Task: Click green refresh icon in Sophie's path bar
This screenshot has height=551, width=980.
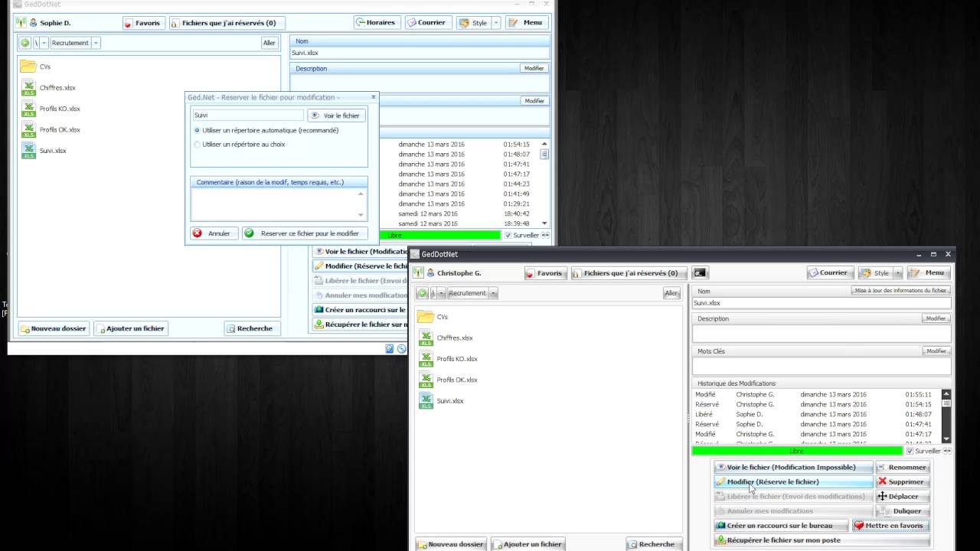Action: coord(25,43)
